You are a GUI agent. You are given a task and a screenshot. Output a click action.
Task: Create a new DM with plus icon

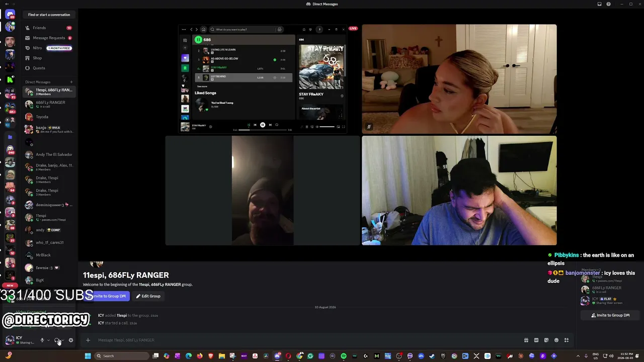point(71,82)
